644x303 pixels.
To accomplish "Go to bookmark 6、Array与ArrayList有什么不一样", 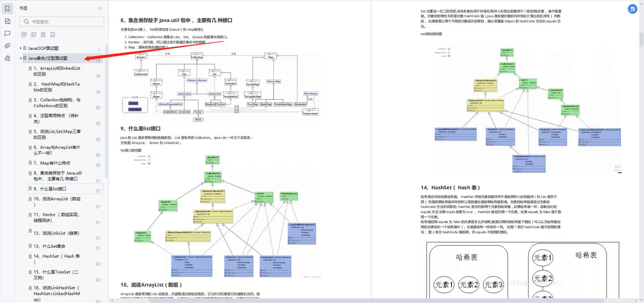I will click(x=57, y=150).
